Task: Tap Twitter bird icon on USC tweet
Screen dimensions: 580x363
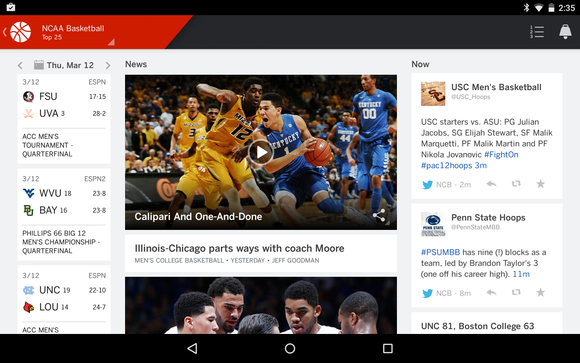Action: pyautogui.click(x=427, y=185)
